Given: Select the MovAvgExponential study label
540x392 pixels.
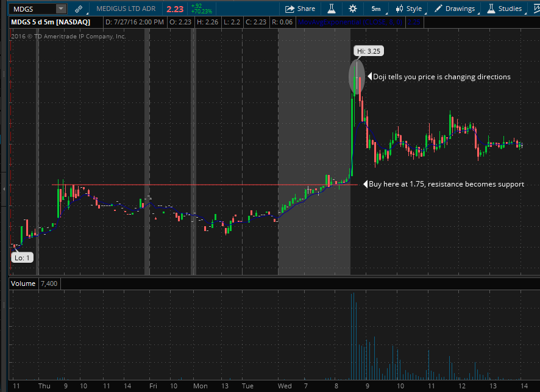Looking at the screenshot, I should [x=350, y=22].
